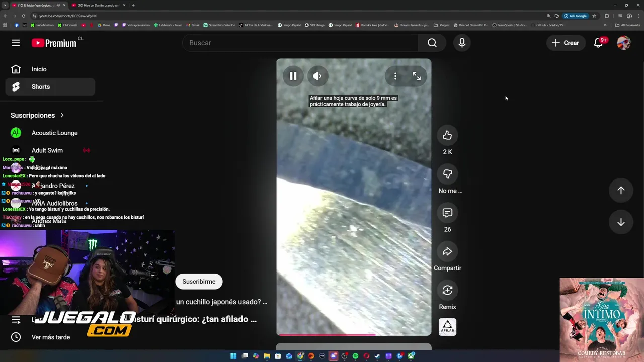Show more bookmarks with the chevron
Image resolution: width=644 pixels, height=362 pixels.
(x=605, y=25)
